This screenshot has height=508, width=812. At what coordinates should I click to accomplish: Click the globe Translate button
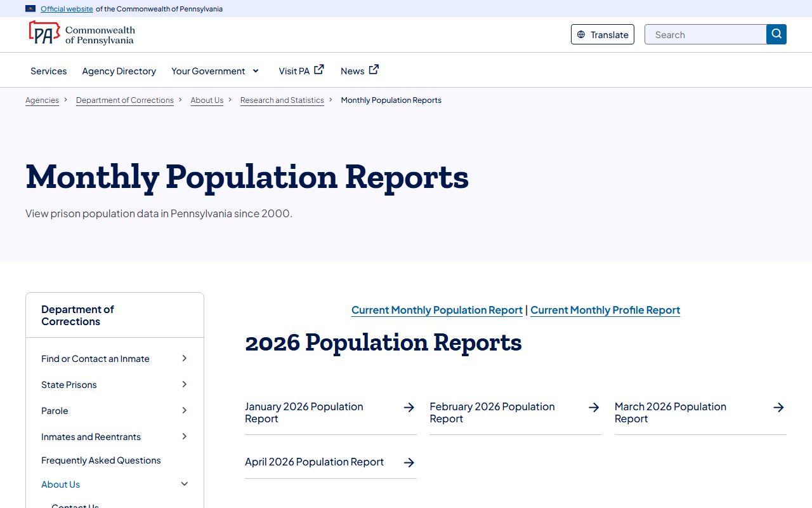603,34
